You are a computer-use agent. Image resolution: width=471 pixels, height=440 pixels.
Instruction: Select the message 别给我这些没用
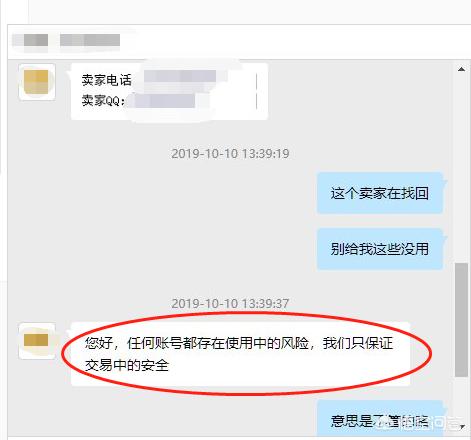tap(380, 249)
